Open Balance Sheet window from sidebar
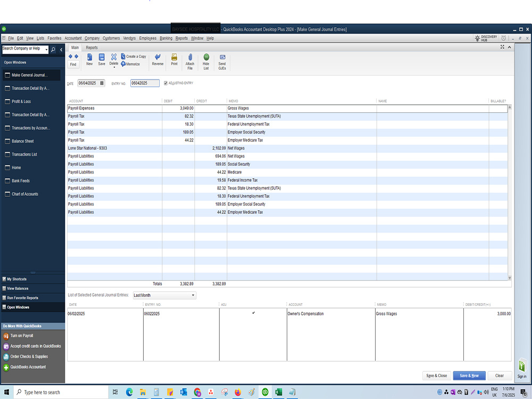Screen dimensions: 532x399 coord(22,141)
